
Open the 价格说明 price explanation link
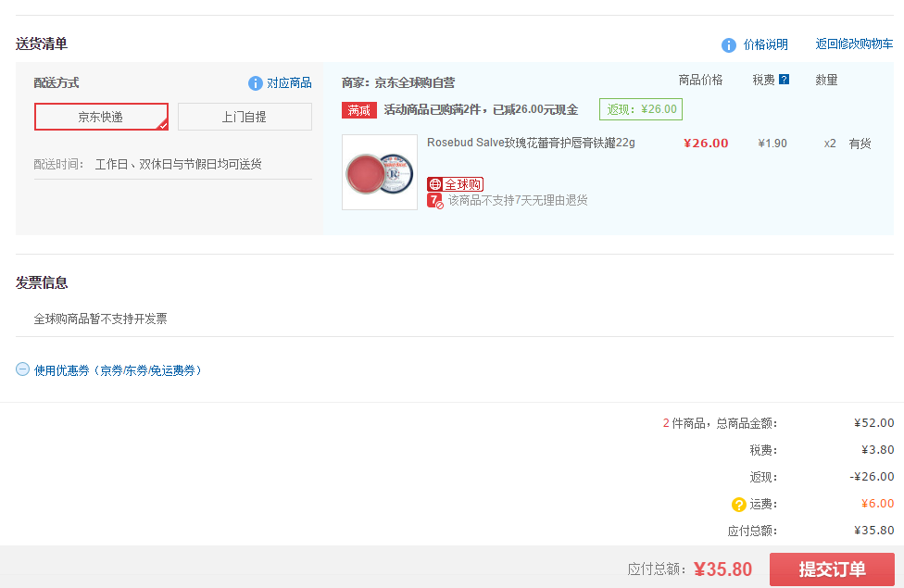pos(766,44)
